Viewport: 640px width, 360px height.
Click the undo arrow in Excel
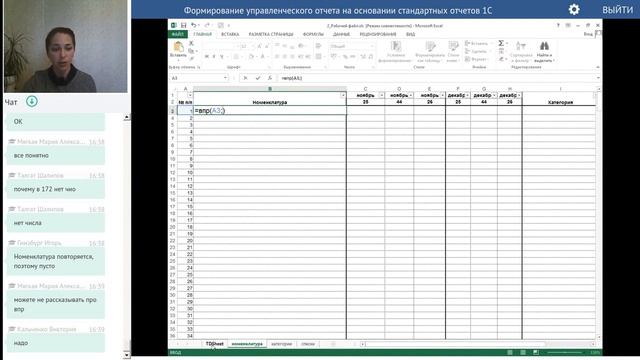tap(194, 25)
